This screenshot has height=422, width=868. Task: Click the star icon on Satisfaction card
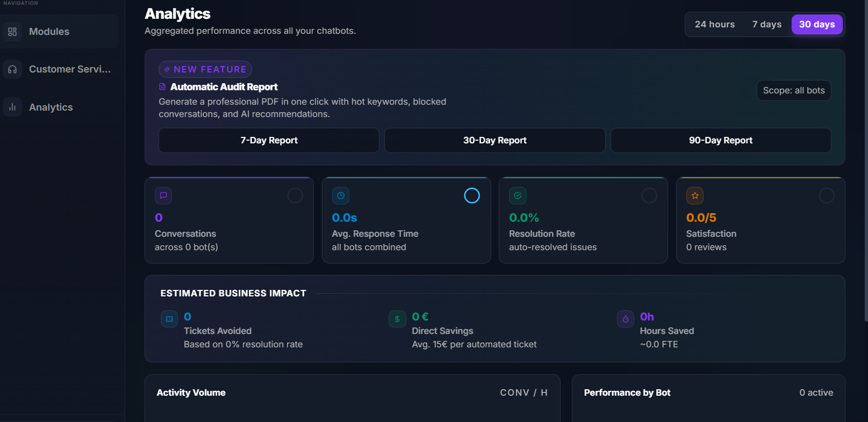[x=695, y=195]
